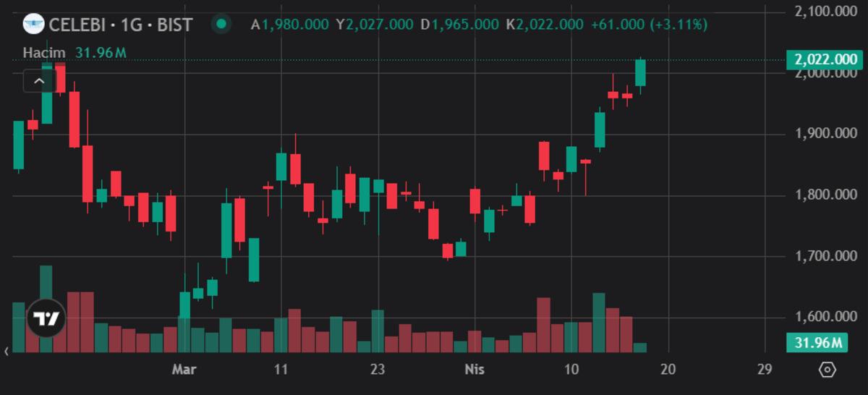Click the 29 date on time axis
The height and width of the screenshot is (395, 868).
pyautogui.click(x=764, y=370)
